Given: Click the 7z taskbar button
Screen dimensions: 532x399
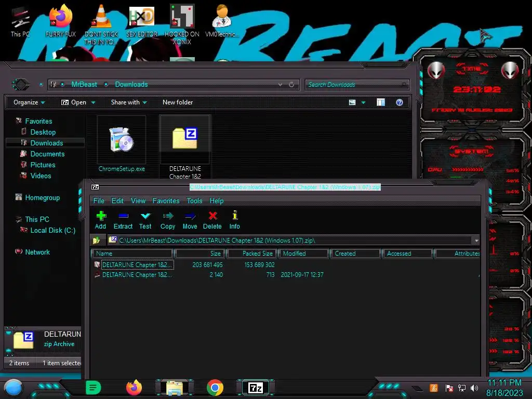Looking at the screenshot, I should pyautogui.click(x=255, y=388).
